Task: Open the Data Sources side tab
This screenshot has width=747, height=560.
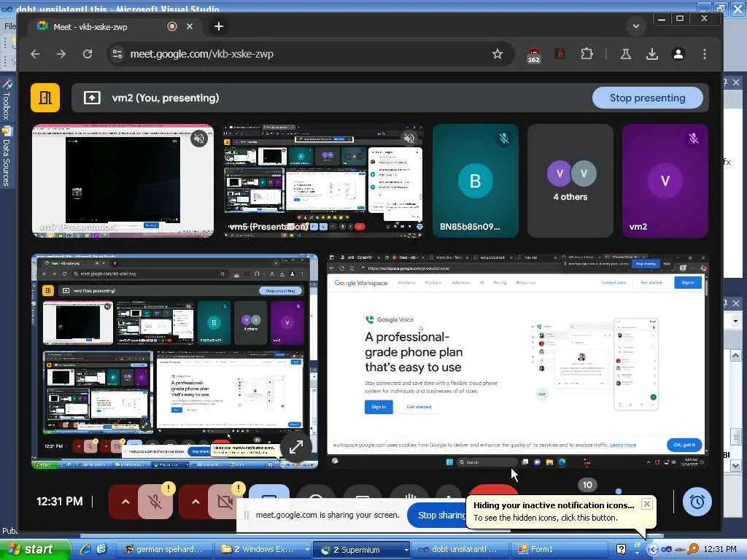Action: pyautogui.click(x=6, y=156)
